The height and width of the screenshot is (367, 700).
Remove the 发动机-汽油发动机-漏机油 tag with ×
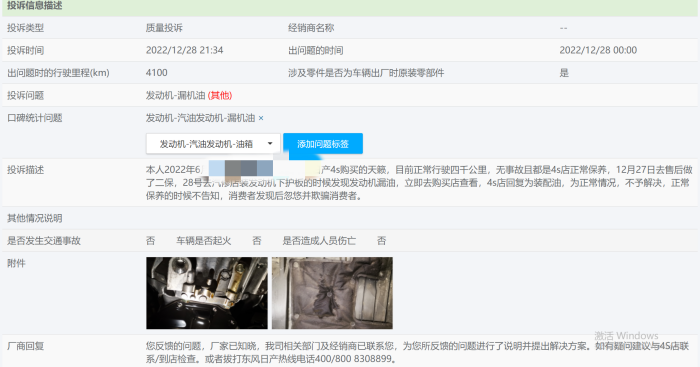pos(261,118)
